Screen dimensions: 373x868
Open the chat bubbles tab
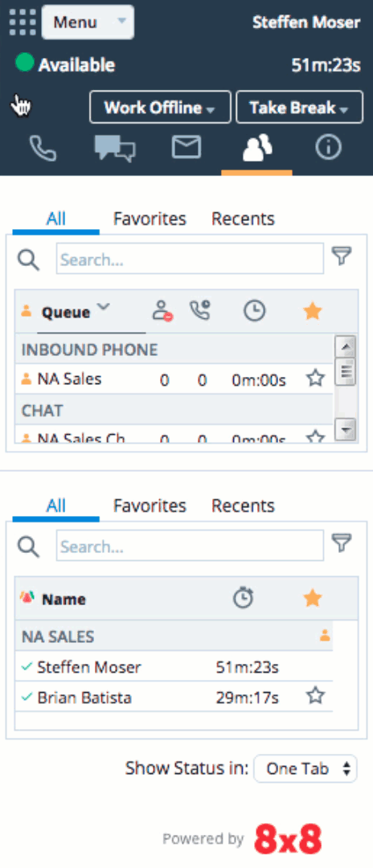coord(115,149)
